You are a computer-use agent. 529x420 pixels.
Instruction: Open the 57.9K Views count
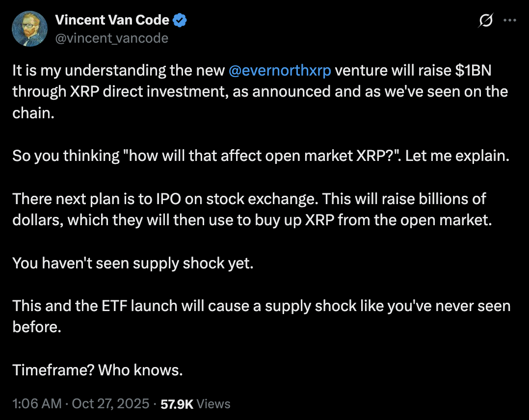[x=177, y=404]
